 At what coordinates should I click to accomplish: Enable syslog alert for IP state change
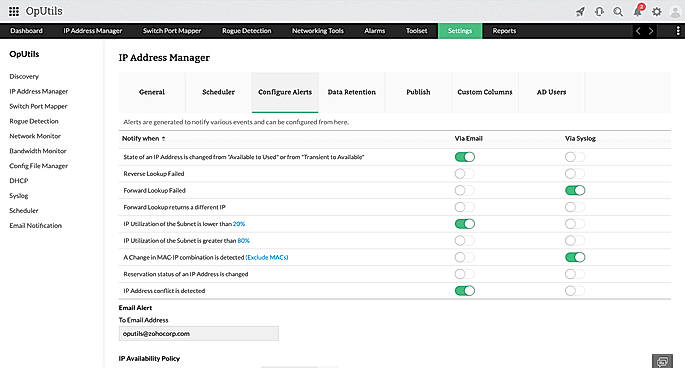pos(574,157)
